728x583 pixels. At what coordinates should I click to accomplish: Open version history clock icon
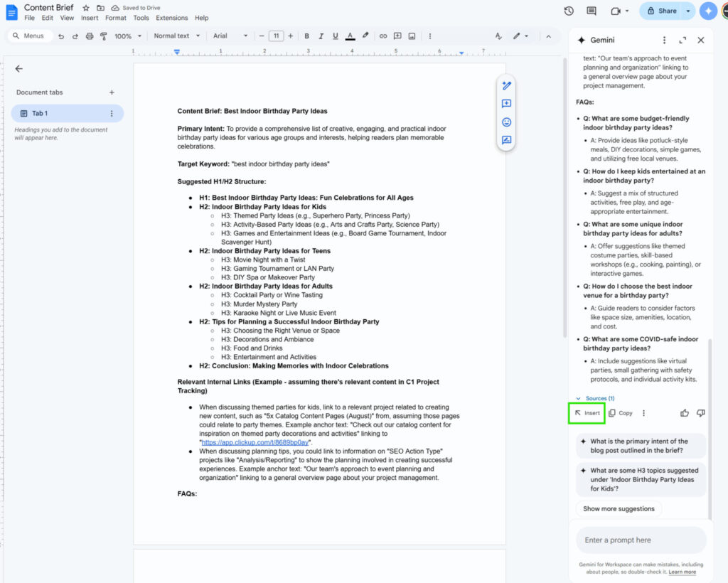pyautogui.click(x=569, y=11)
